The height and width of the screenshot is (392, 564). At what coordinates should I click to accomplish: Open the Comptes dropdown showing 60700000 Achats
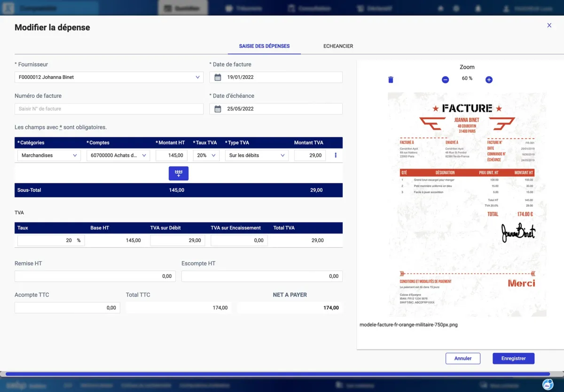click(118, 155)
